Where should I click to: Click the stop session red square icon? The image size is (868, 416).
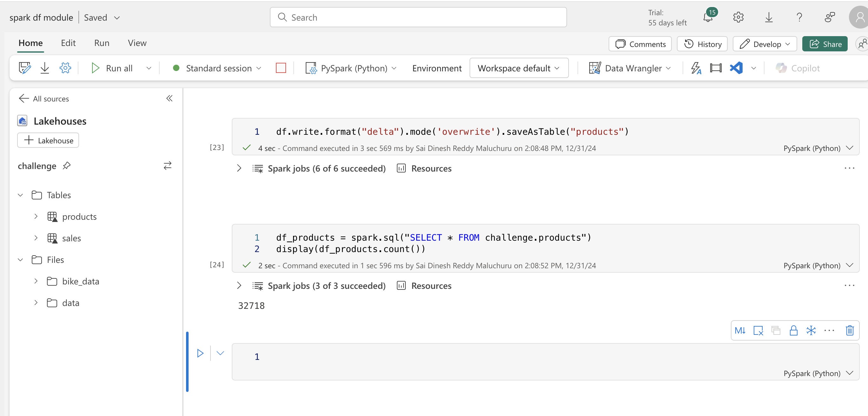(x=281, y=68)
